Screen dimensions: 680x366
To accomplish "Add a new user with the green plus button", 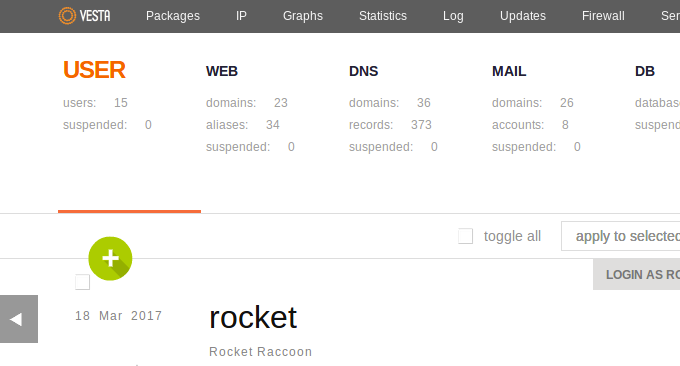I will click(110, 258).
